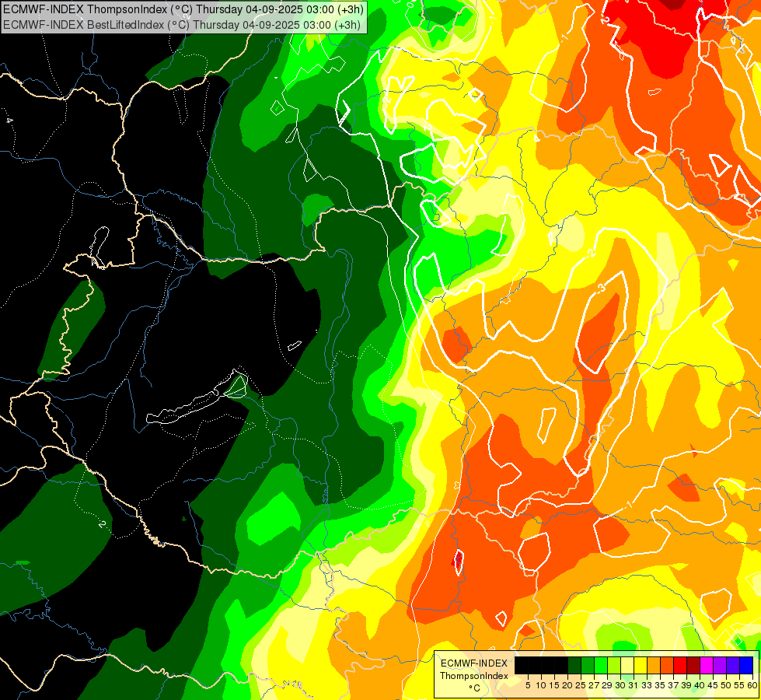Click the -3 contour label on the map
761x700 pixels.
(601, 289)
